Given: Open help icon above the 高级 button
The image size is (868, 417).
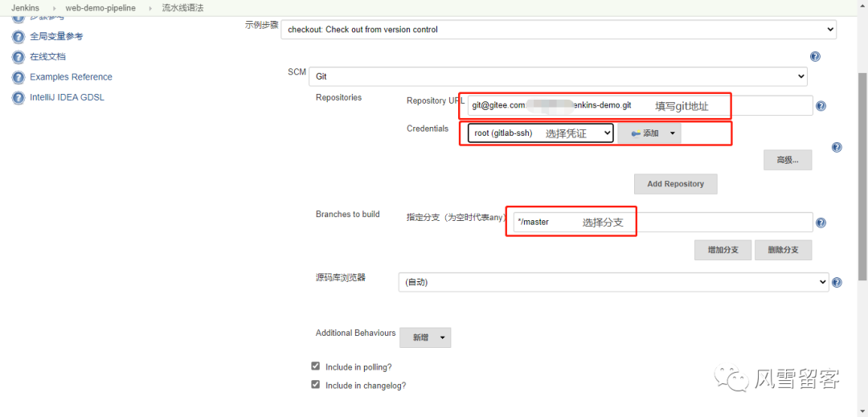Looking at the screenshot, I should coord(837,147).
